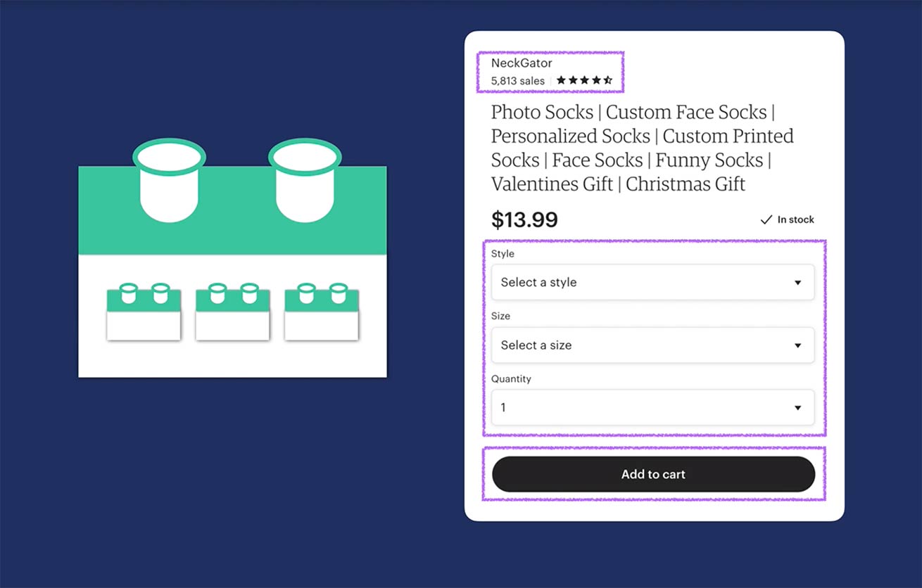Viewport: 922px width, 588px height.
Task: Open the Quantity dropdown showing 1
Action: (653, 407)
